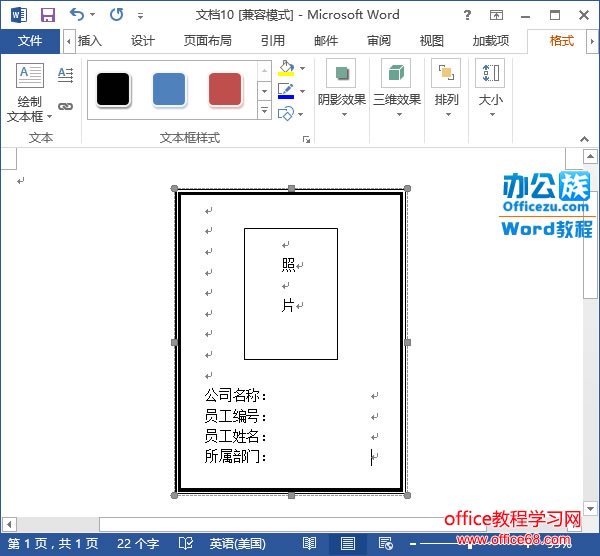Click horizontal scrollbar left arrow
The image size is (600, 556).
tap(9, 524)
